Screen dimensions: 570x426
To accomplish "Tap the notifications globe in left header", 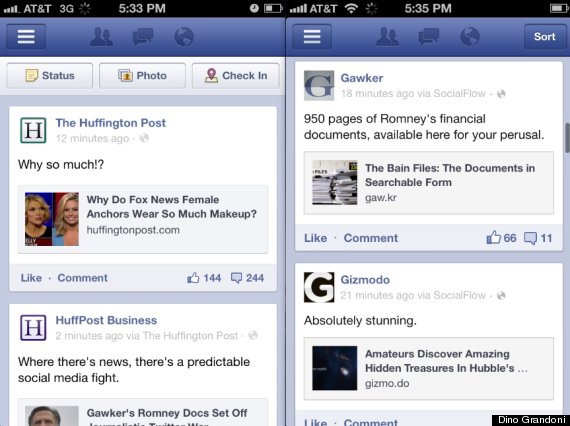I will [x=184, y=37].
